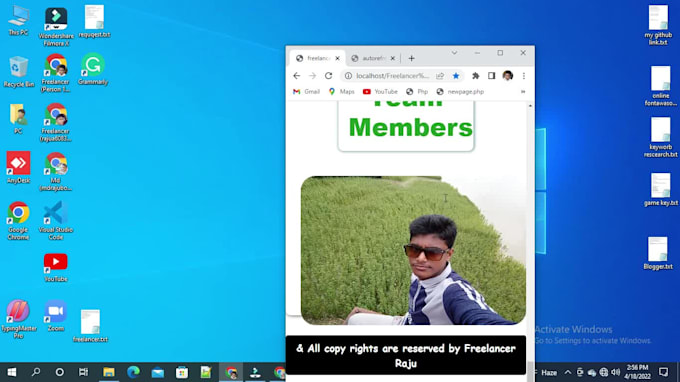Open the PC user folder icon
680x382 pixels.
pos(18,118)
